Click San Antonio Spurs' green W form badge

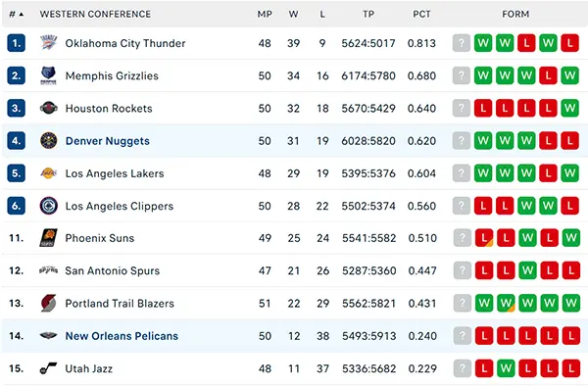(x=527, y=270)
